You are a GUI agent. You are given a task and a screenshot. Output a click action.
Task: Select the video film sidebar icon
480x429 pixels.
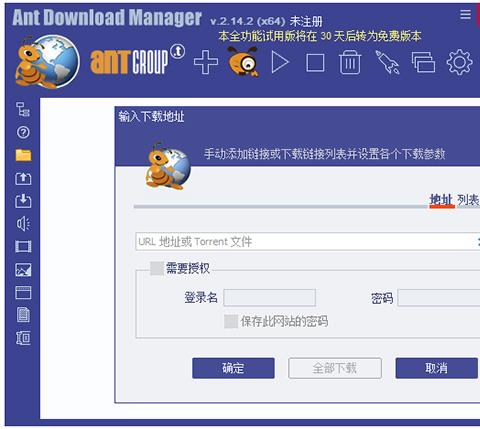pyautogui.click(x=23, y=247)
